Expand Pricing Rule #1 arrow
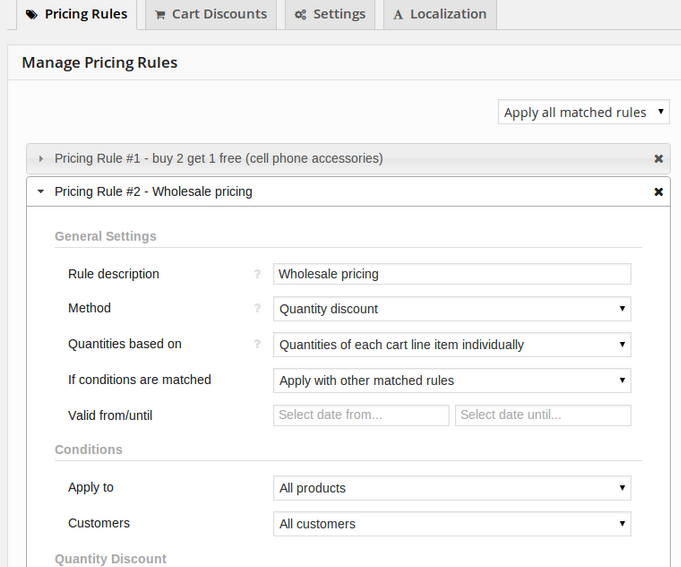The width and height of the screenshot is (681, 567). point(41,159)
